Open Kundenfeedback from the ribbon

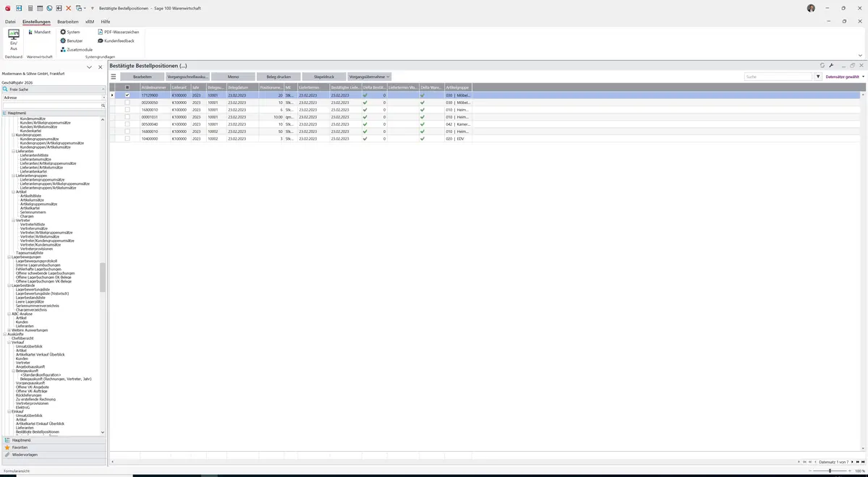pos(116,40)
